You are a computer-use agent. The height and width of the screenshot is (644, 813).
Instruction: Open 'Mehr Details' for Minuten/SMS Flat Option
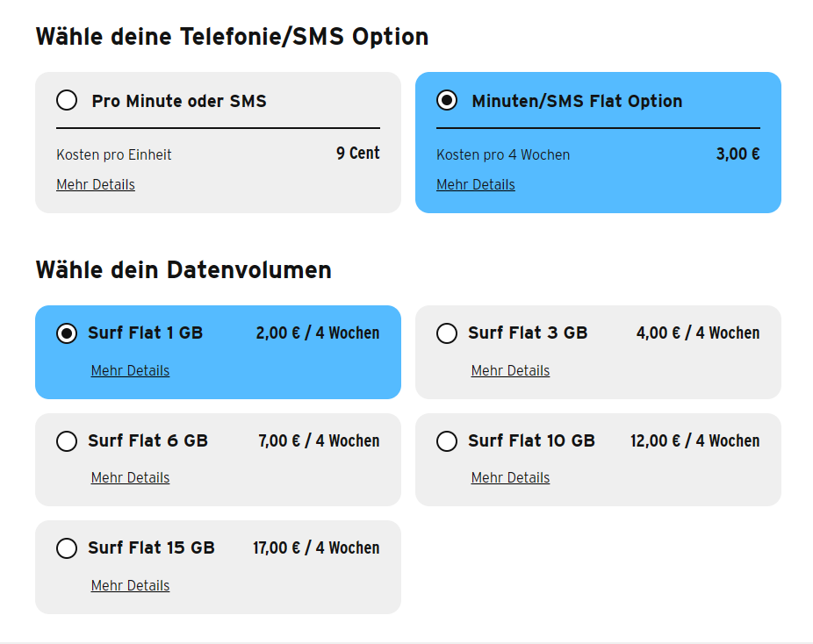(x=476, y=184)
